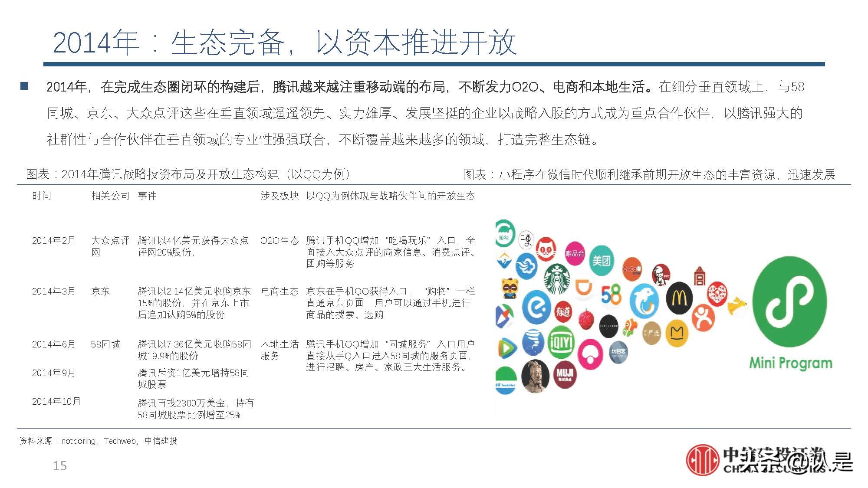
Task: Click the blue dolphin logo in the collage
Action: [645, 300]
